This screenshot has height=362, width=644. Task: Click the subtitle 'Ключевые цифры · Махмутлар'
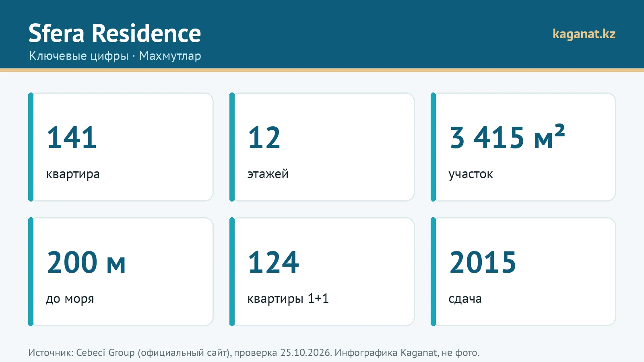[115, 56]
